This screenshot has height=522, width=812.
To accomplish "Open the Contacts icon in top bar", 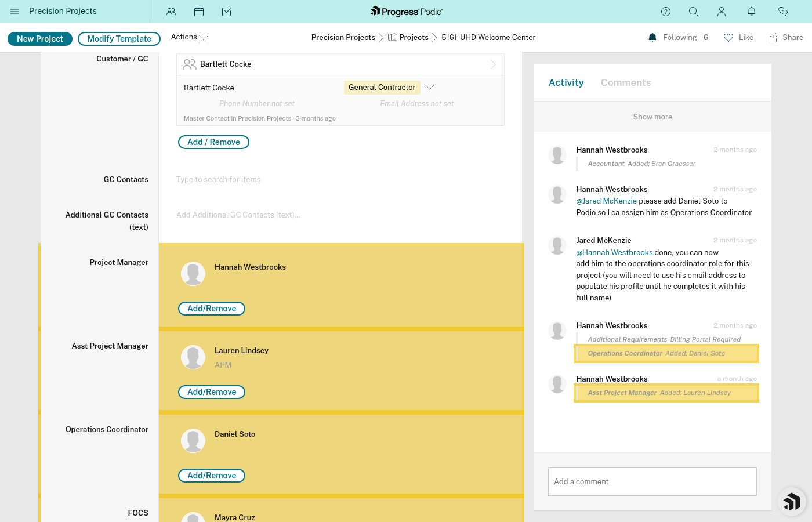I will click(171, 12).
